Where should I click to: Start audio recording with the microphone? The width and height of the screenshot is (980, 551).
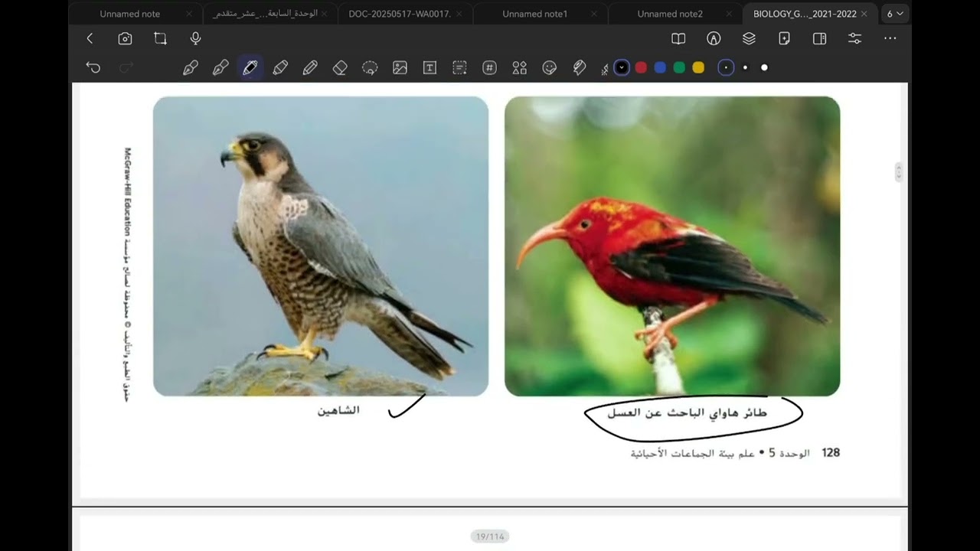click(x=195, y=38)
